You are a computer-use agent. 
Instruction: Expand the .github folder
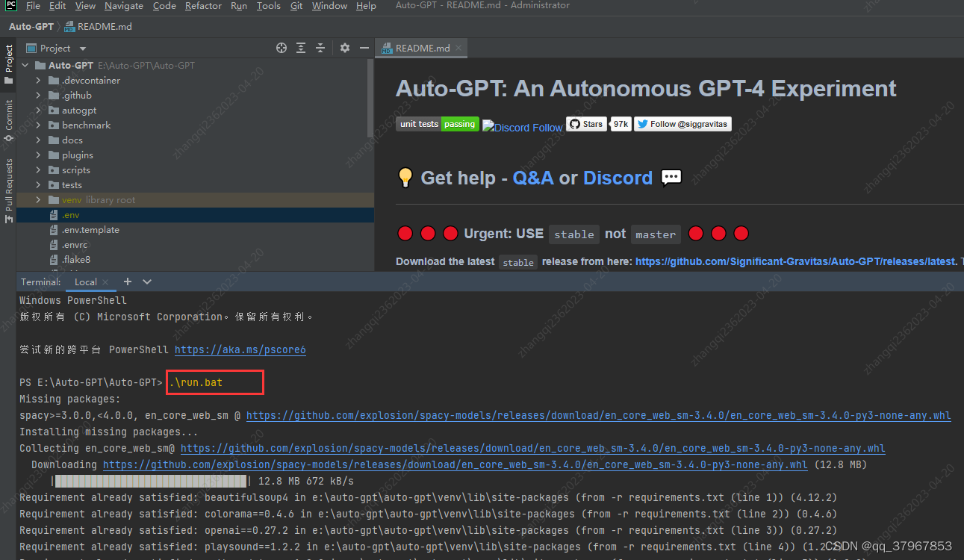(39, 96)
